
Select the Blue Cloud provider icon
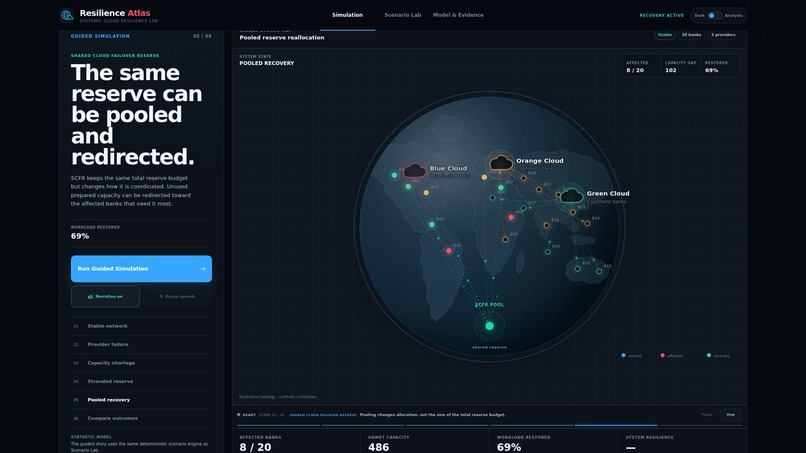414,170
